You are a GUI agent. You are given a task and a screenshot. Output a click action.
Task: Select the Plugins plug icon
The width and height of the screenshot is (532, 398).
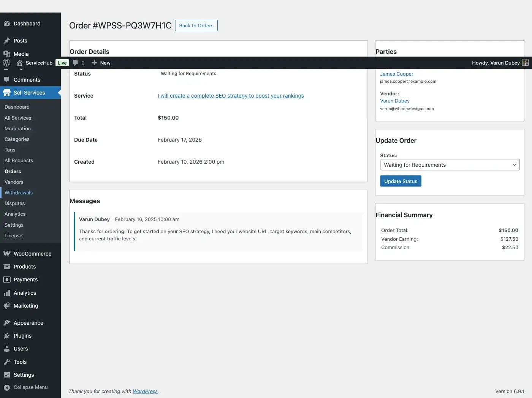7,335
